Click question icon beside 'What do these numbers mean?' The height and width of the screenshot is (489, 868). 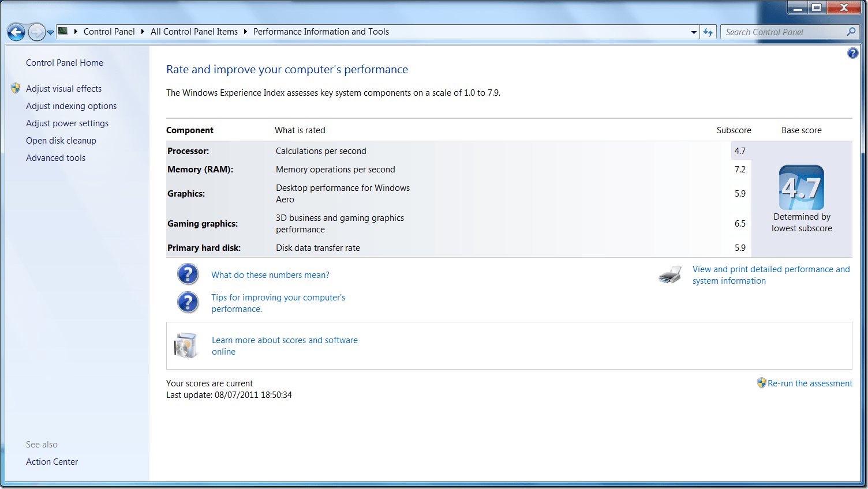click(188, 274)
